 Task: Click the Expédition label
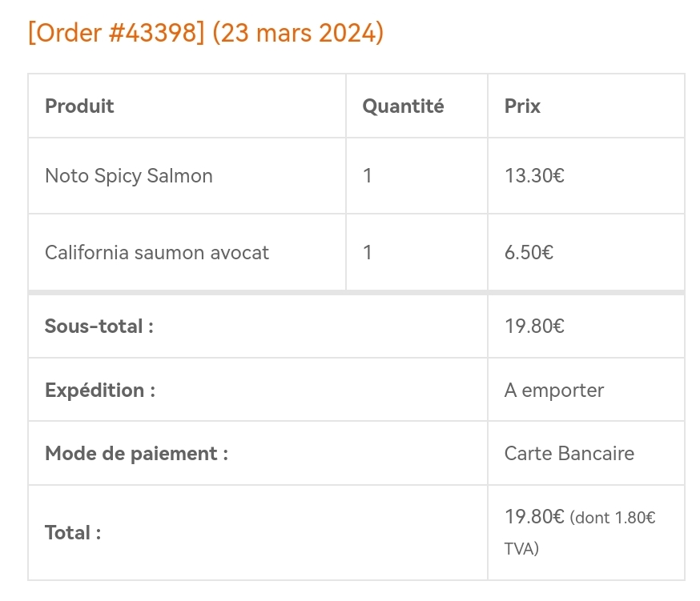(100, 391)
